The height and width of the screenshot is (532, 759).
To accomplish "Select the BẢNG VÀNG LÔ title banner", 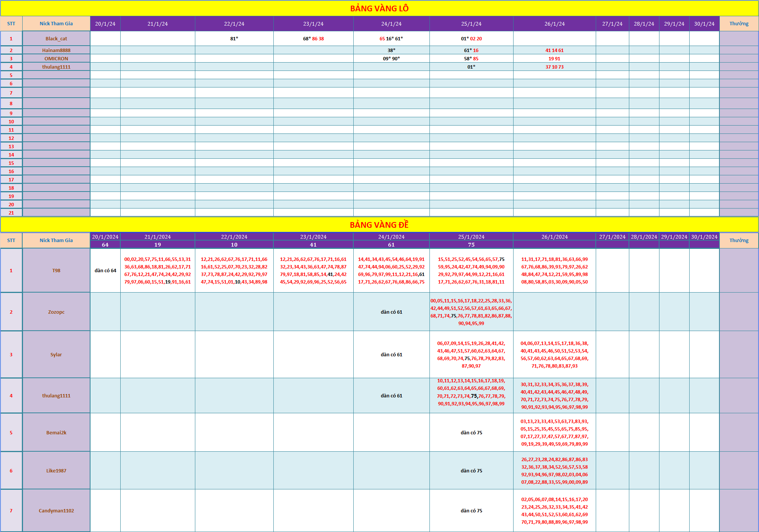I will [x=379, y=8].
